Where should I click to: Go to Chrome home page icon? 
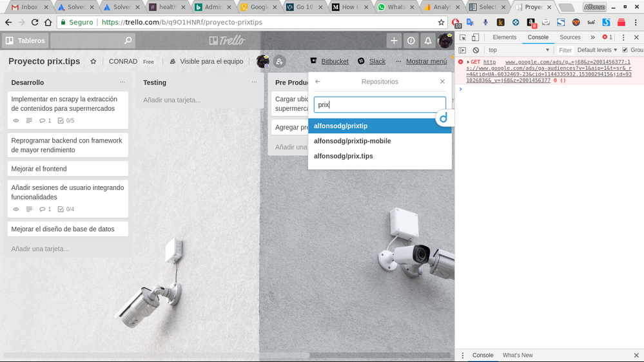(x=48, y=23)
